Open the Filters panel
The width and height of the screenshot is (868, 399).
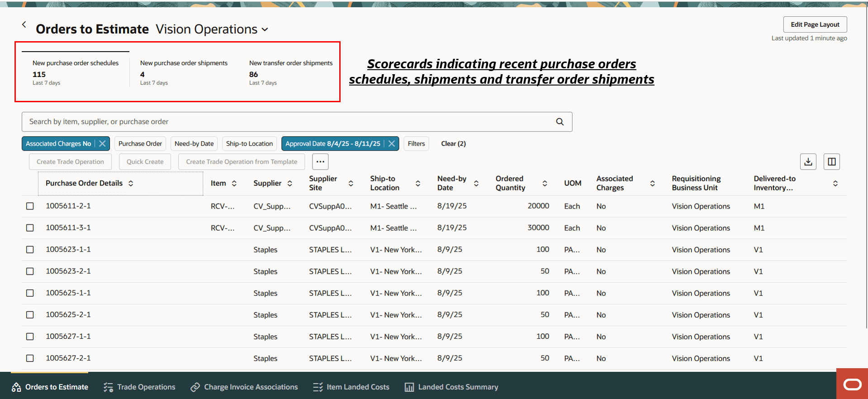click(x=416, y=143)
